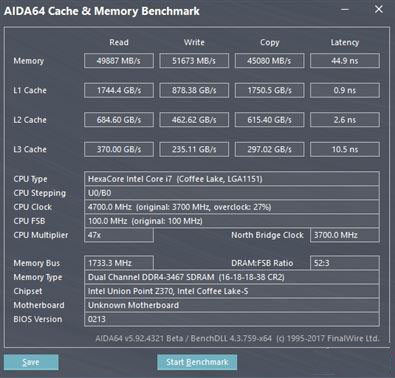Click the BIOS Version label
This screenshot has height=378, width=395.
pyautogui.click(x=38, y=319)
